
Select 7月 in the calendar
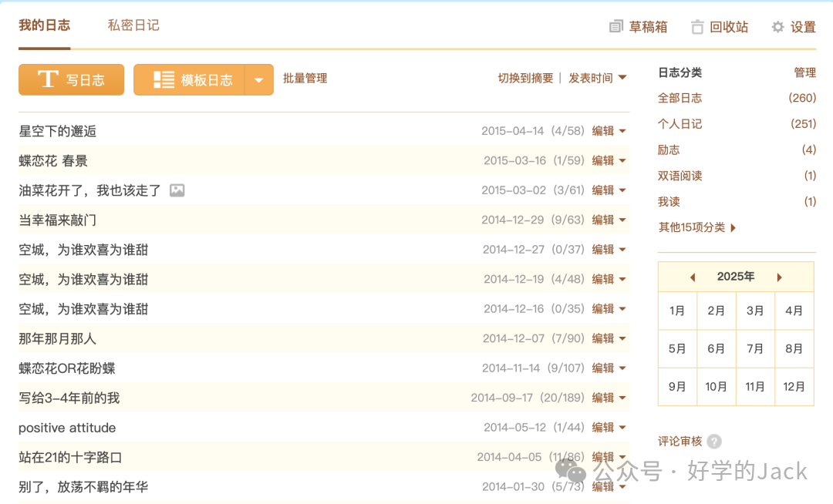755,349
